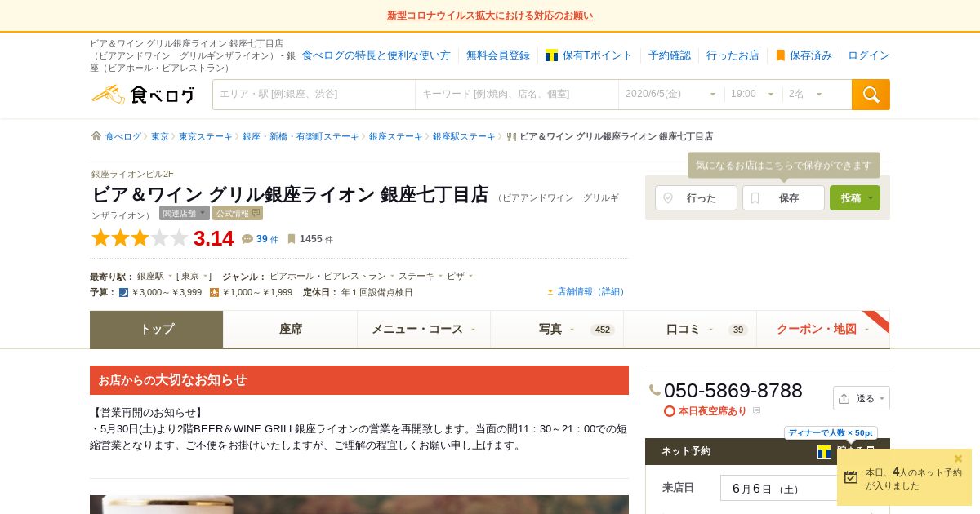Image resolution: width=980 pixels, height=514 pixels.
Task: Click the phone icon beside number
Action: pos(655,391)
